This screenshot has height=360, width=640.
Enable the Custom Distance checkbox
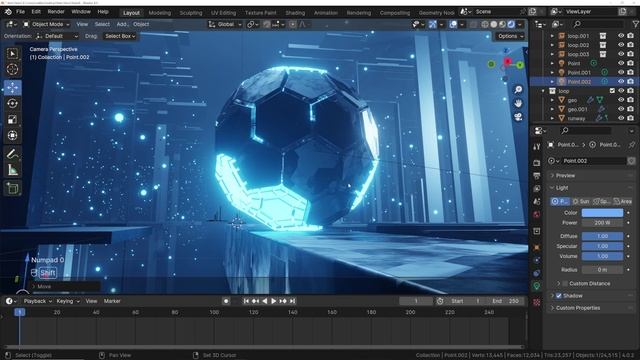point(565,283)
